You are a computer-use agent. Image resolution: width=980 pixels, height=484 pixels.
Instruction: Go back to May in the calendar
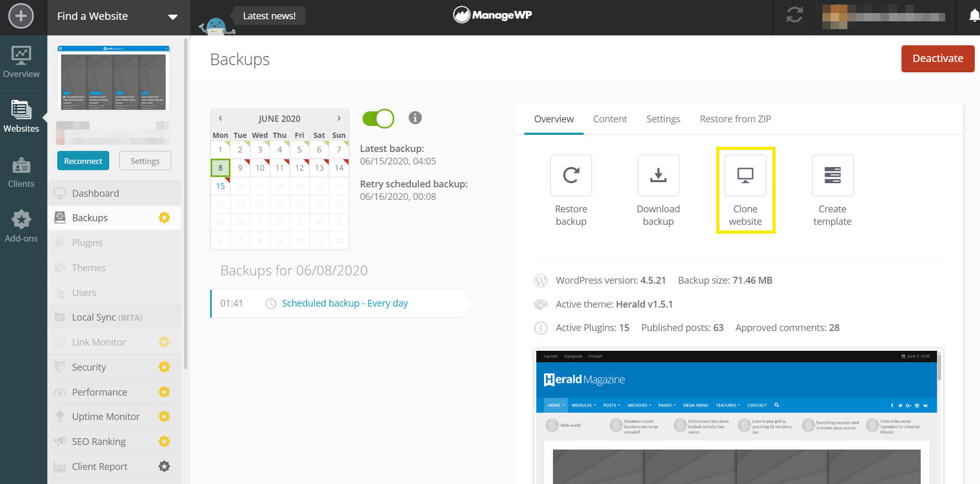click(x=220, y=118)
